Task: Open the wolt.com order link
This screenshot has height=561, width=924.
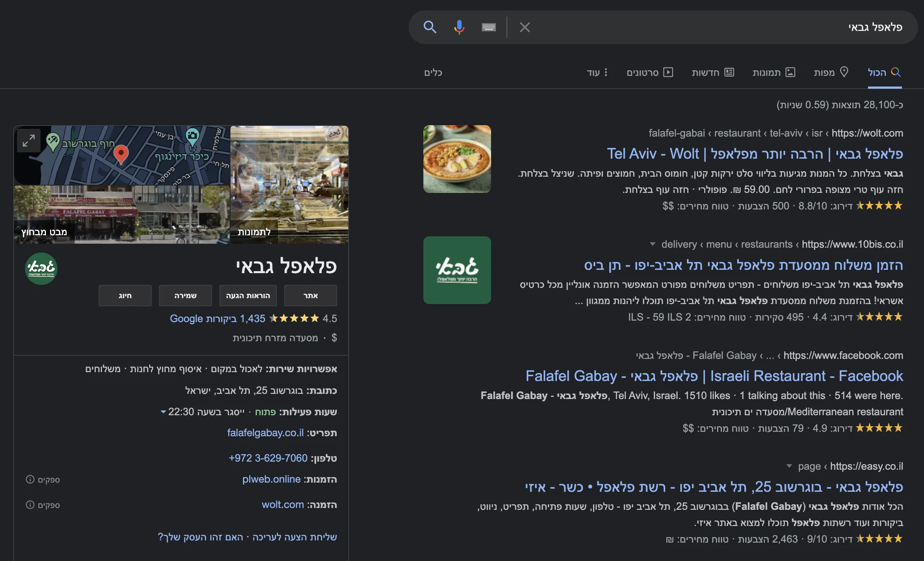Action: pyautogui.click(x=283, y=505)
